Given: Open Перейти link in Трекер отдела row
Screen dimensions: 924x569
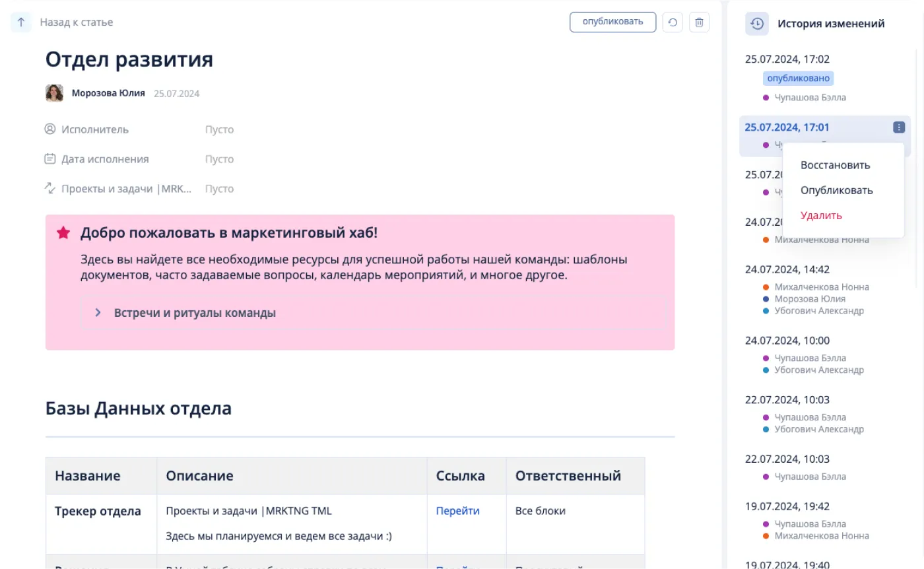Looking at the screenshot, I should pos(457,511).
